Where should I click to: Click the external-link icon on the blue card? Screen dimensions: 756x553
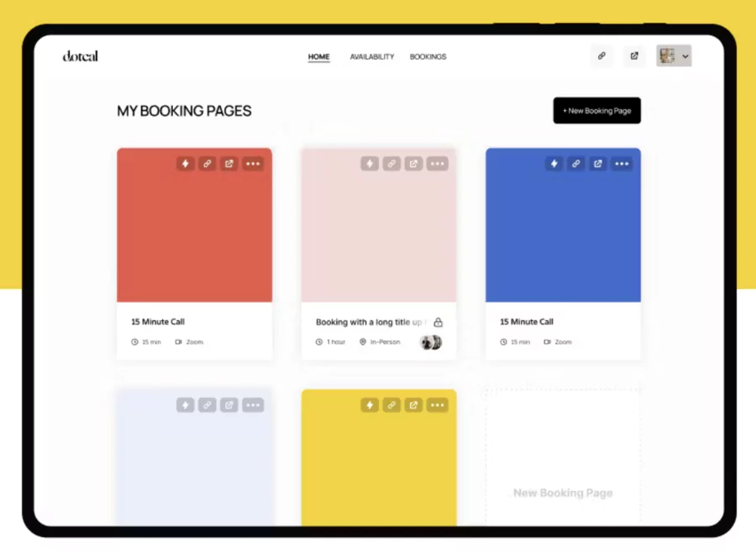coord(597,164)
